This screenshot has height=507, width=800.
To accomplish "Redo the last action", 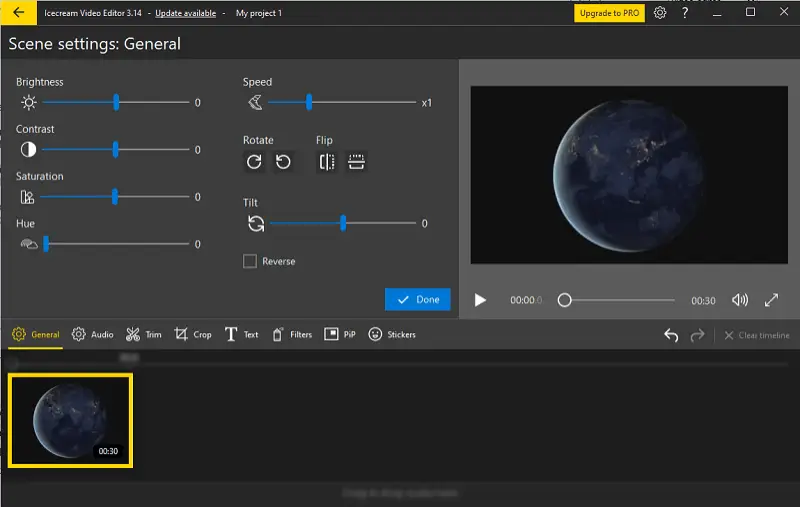I will pyautogui.click(x=697, y=335).
